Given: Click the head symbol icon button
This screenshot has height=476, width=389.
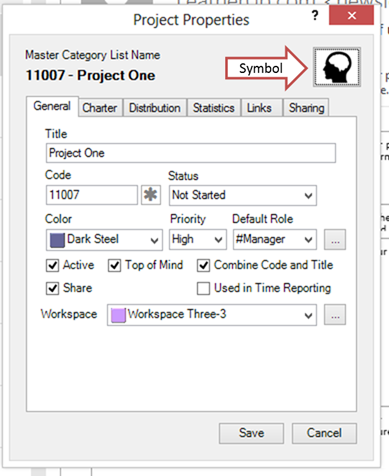Looking at the screenshot, I should [337, 67].
